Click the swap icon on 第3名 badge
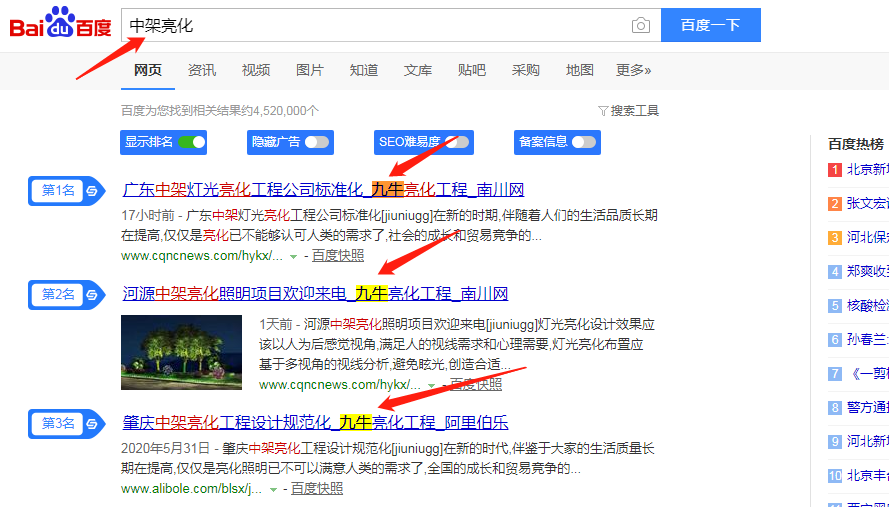Screen dimensions: 889x507 [92, 424]
